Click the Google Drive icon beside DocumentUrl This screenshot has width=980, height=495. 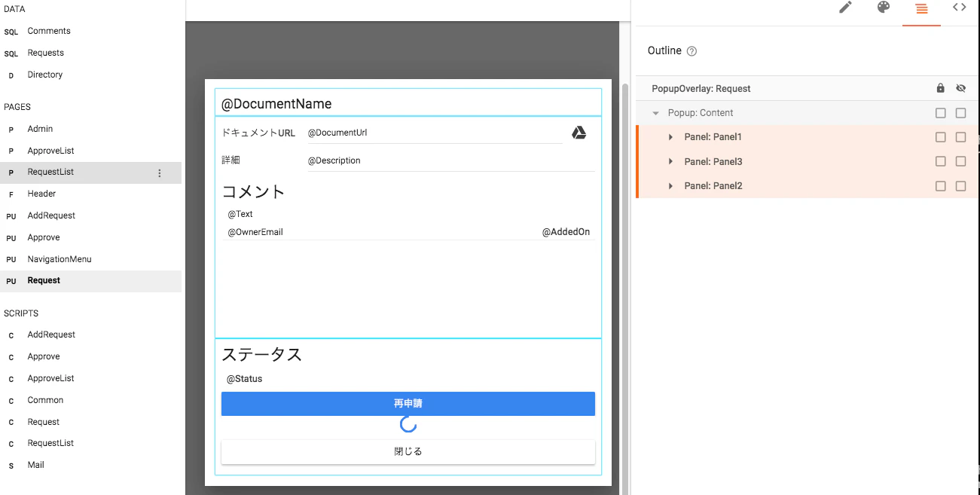(579, 133)
